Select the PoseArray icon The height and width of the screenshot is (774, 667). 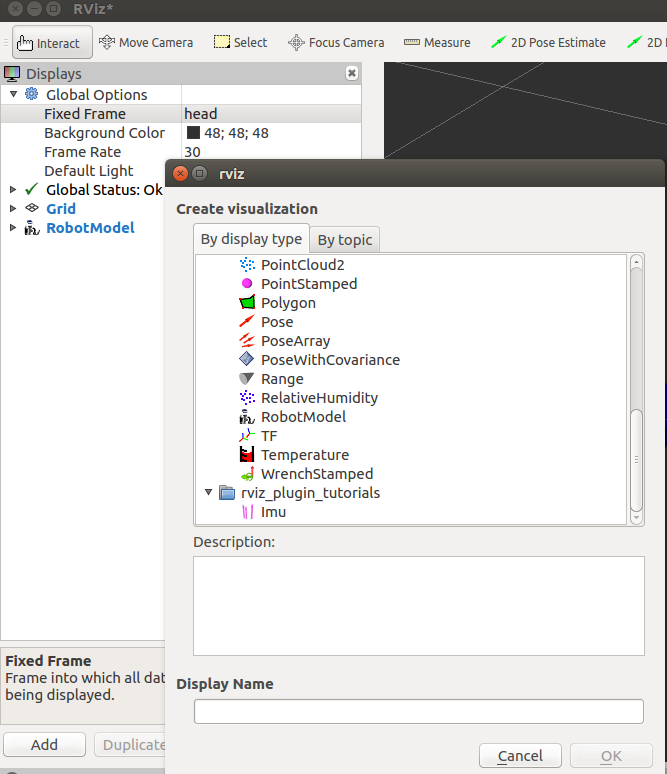pos(247,341)
